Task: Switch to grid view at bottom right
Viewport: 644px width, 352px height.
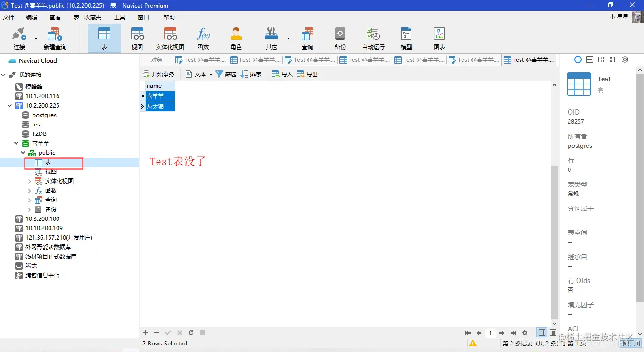Action: click(x=543, y=333)
